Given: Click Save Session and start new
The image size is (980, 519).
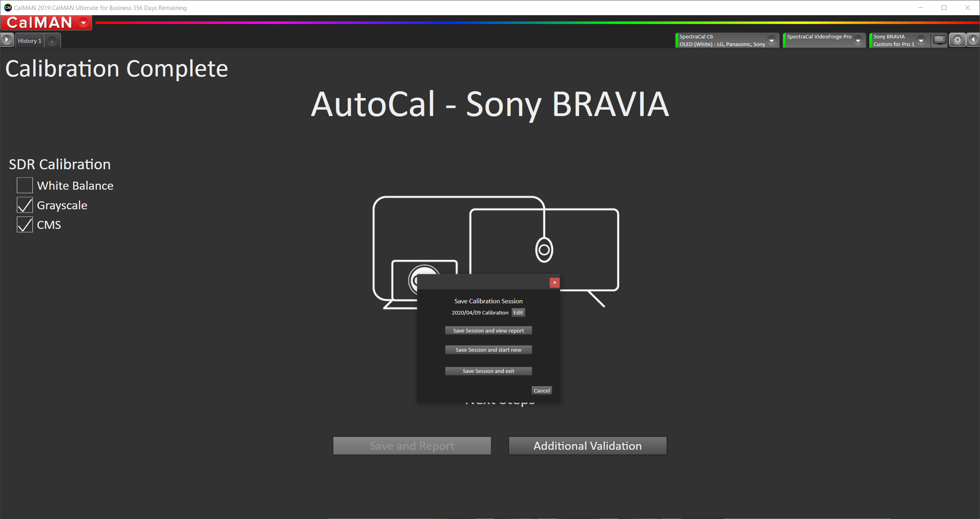Looking at the screenshot, I should (x=488, y=350).
